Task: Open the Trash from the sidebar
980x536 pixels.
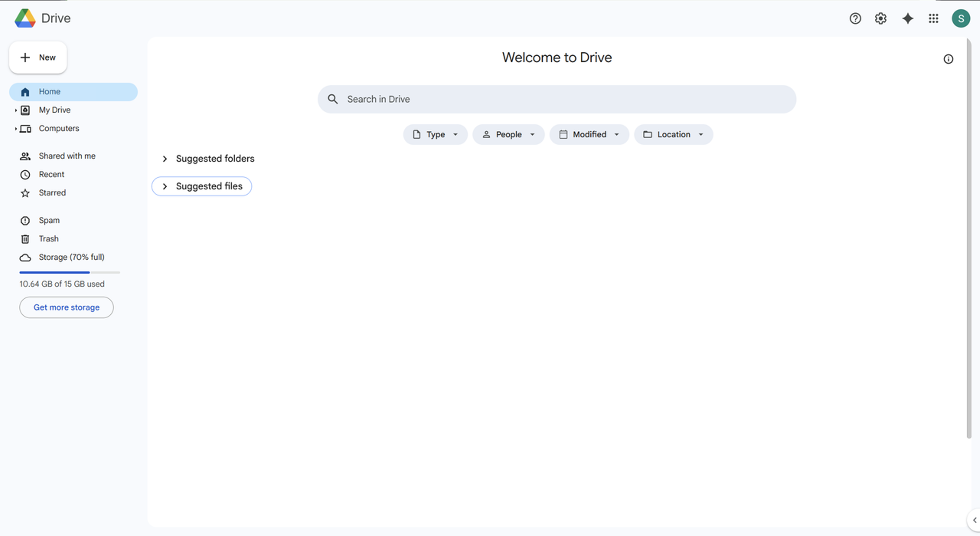Action: coord(48,239)
